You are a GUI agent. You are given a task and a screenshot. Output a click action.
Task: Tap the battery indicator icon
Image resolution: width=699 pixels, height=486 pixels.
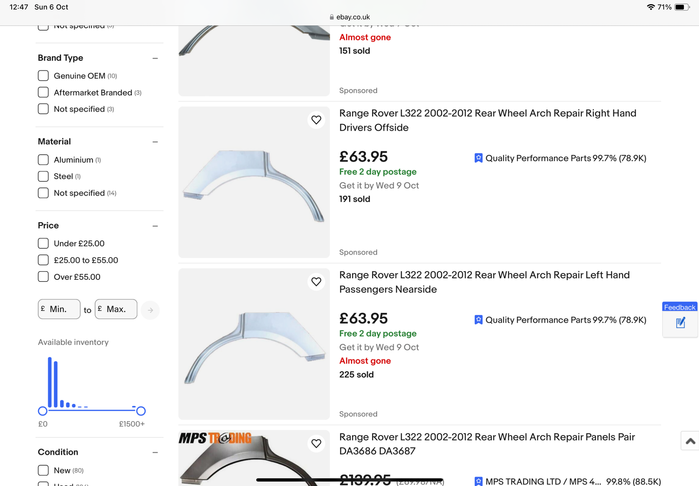coord(682,7)
